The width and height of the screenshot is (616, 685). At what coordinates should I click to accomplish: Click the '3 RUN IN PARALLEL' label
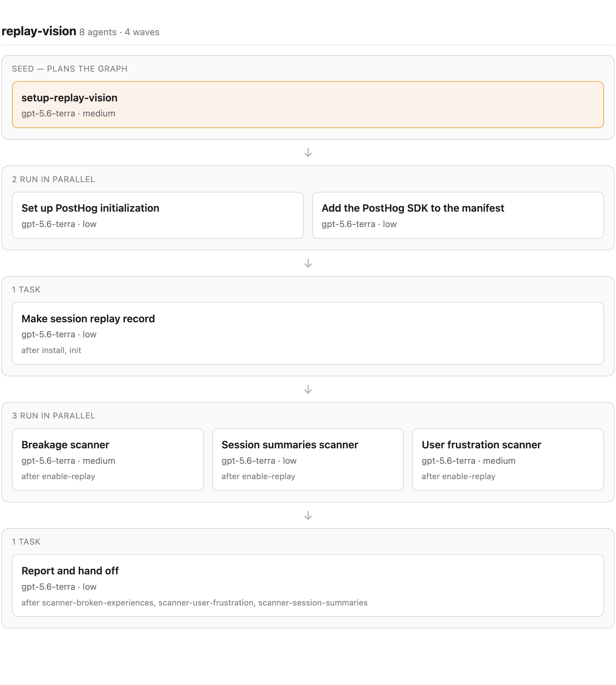[53, 416]
